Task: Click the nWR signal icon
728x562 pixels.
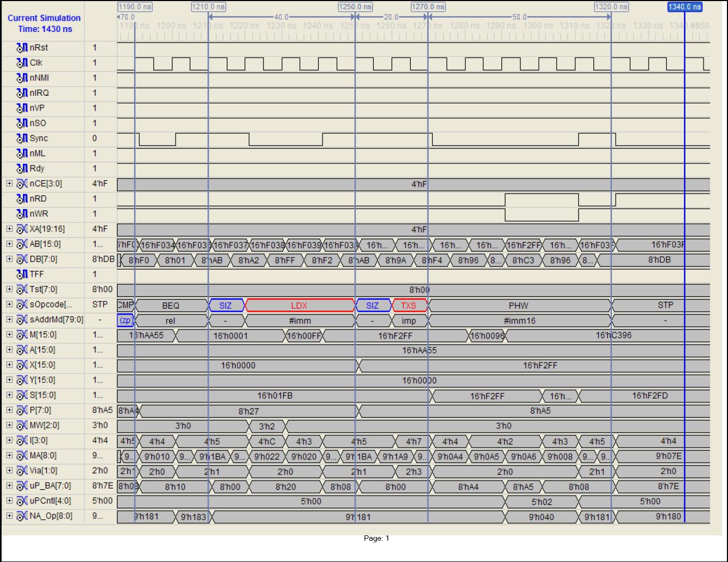Action: 22,214
